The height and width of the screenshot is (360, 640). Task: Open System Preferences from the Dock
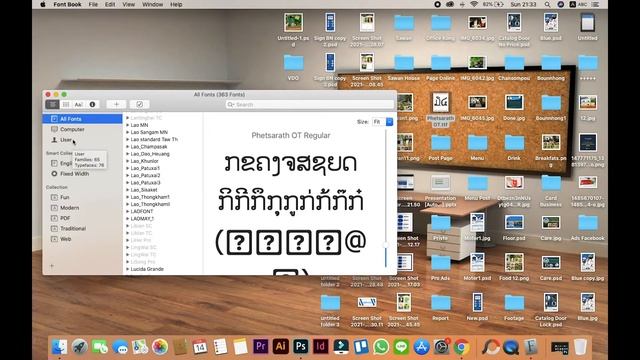tap(441, 347)
